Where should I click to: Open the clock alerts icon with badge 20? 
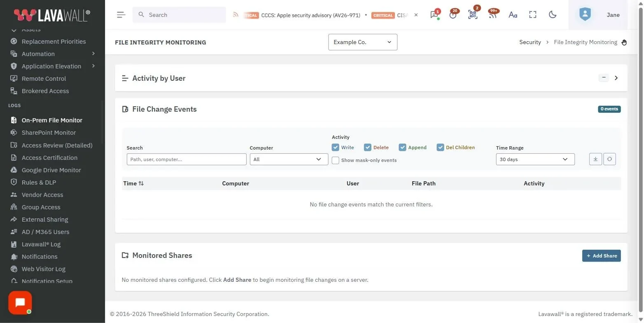(453, 15)
